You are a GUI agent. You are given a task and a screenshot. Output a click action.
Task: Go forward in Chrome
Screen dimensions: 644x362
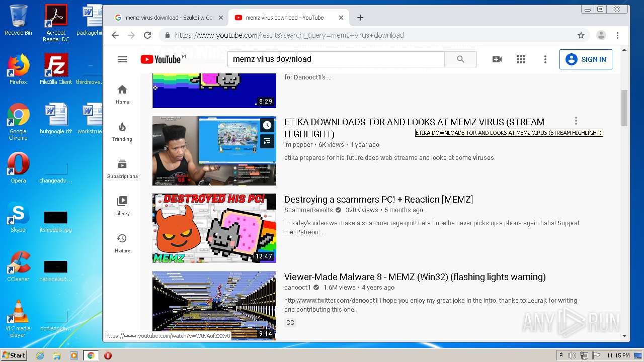point(131,35)
